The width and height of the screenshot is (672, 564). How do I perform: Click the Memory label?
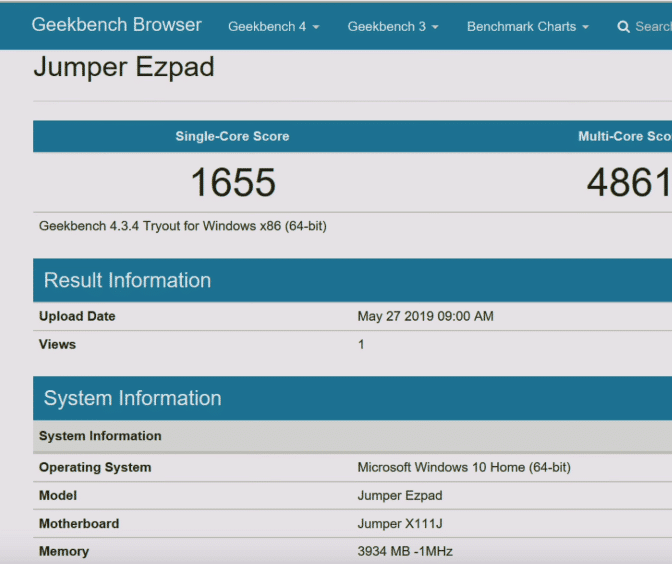pos(64,552)
